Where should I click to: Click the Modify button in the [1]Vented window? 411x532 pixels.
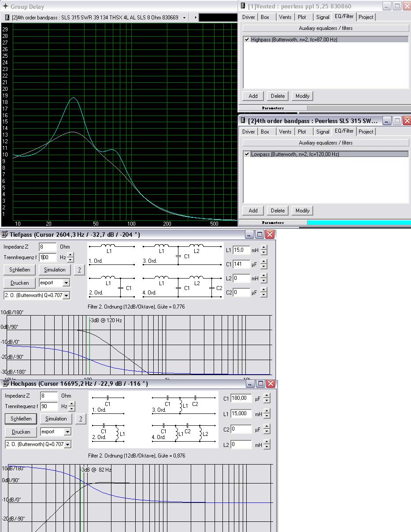coord(303,96)
